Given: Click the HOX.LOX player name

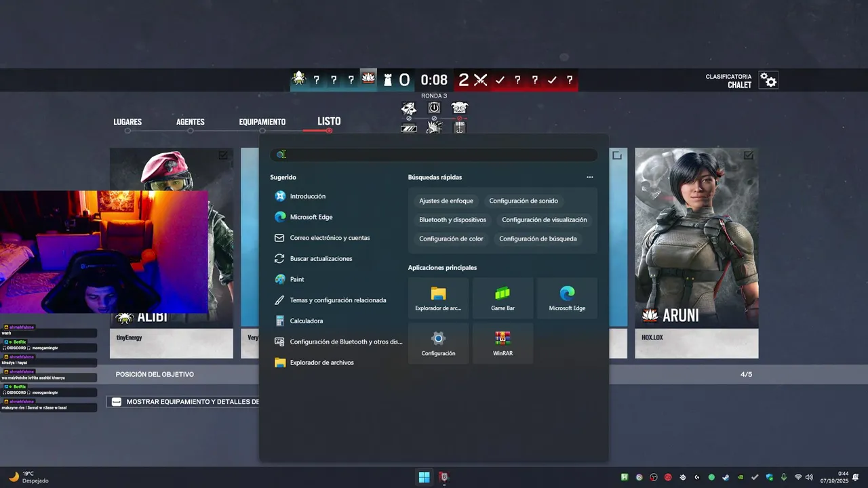Looking at the screenshot, I should [x=652, y=337].
